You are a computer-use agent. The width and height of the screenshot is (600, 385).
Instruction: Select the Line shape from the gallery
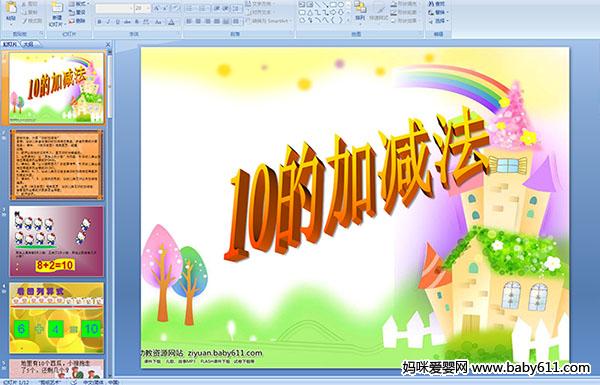pos(317,5)
